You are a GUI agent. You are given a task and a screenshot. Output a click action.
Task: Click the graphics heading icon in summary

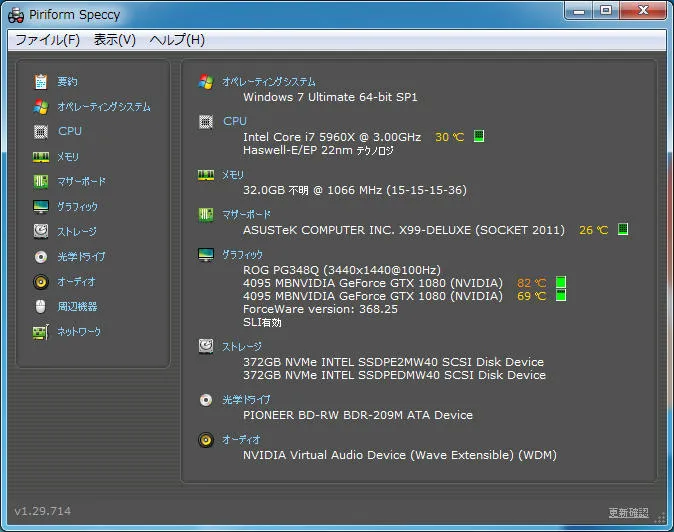[x=206, y=255]
